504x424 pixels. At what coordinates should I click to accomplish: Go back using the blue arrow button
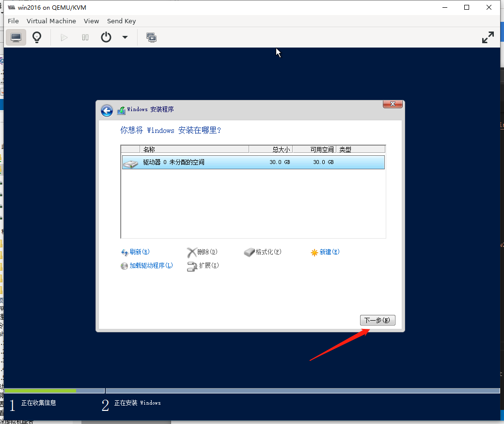(107, 111)
